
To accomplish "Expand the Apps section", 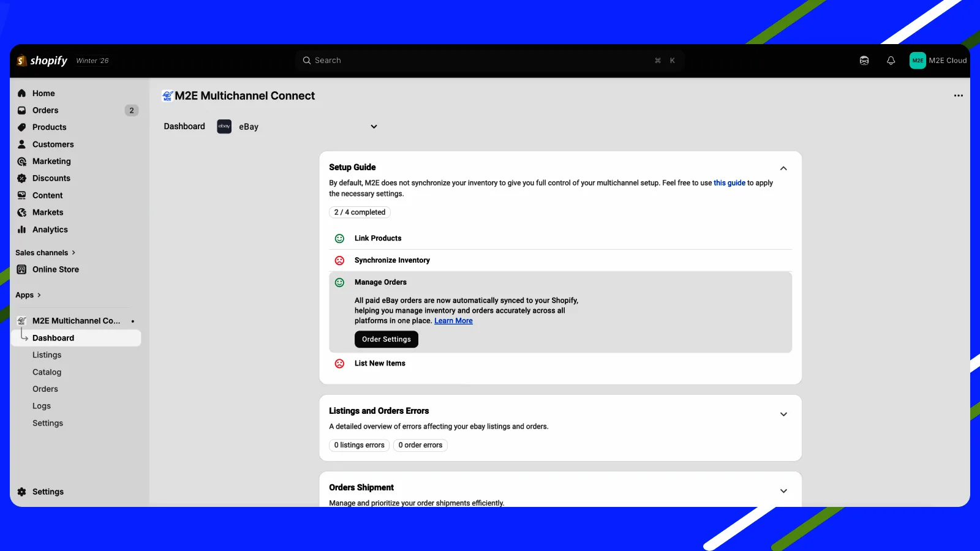I will 28,295.
